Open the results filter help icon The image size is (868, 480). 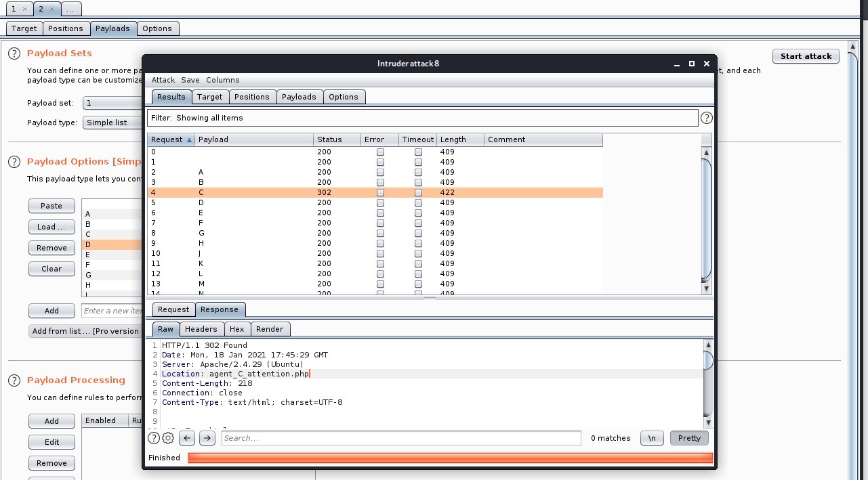706,118
